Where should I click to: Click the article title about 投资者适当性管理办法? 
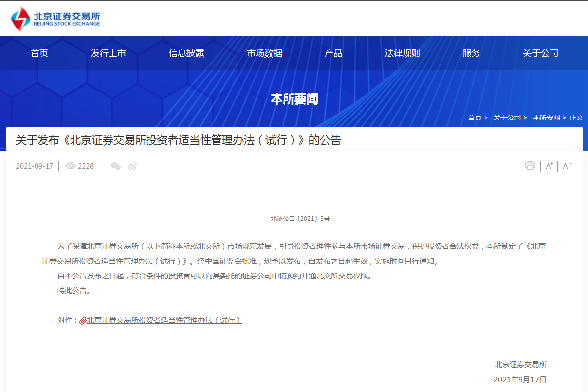(179, 140)
